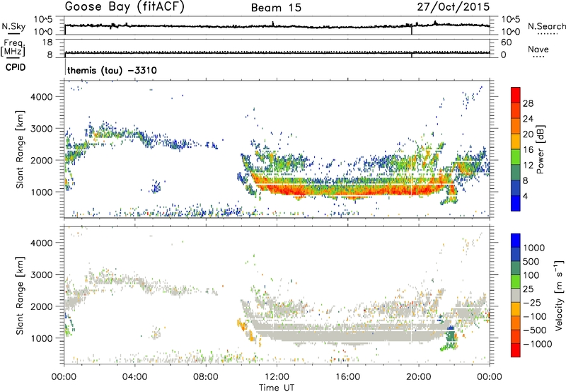
Task: Click the red bottom of velocity colorbar
Action: pyautogui.click(x=516, y=350)
